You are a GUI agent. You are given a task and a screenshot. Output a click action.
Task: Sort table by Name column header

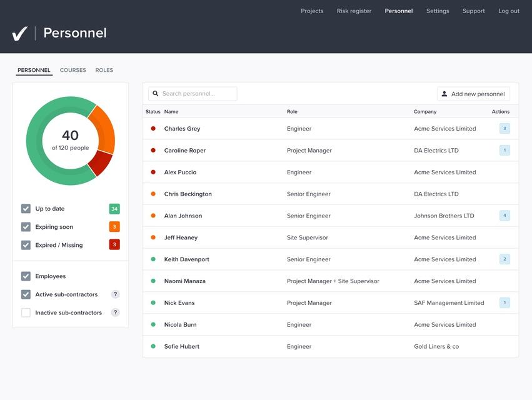click(x=171, y=112)
